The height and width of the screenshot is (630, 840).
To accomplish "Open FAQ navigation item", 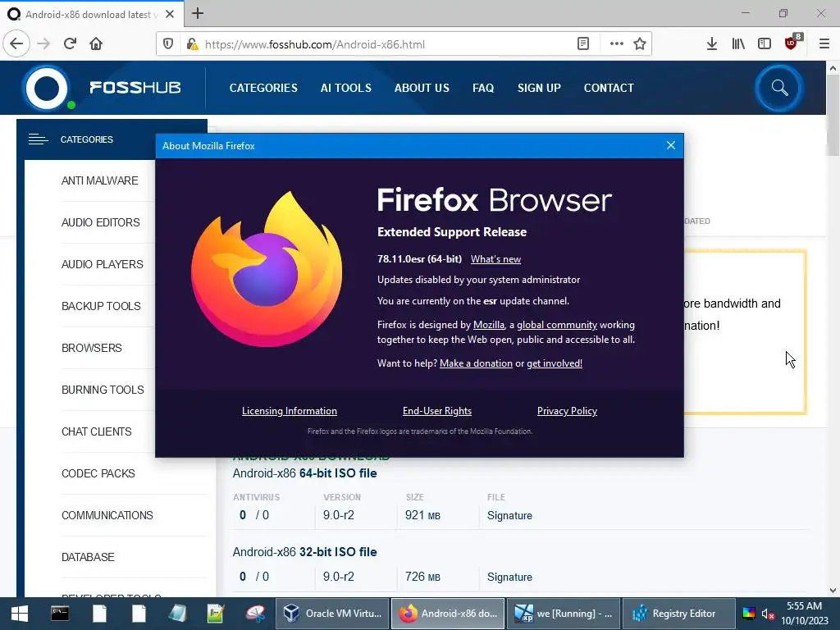I will (x=483, y=88).
